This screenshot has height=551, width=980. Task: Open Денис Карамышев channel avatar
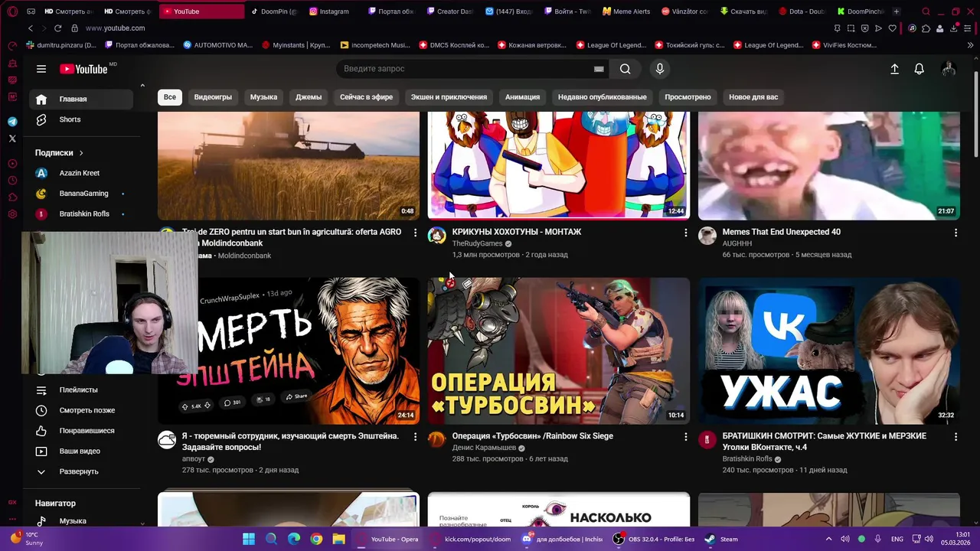click(x=436, y=439)
